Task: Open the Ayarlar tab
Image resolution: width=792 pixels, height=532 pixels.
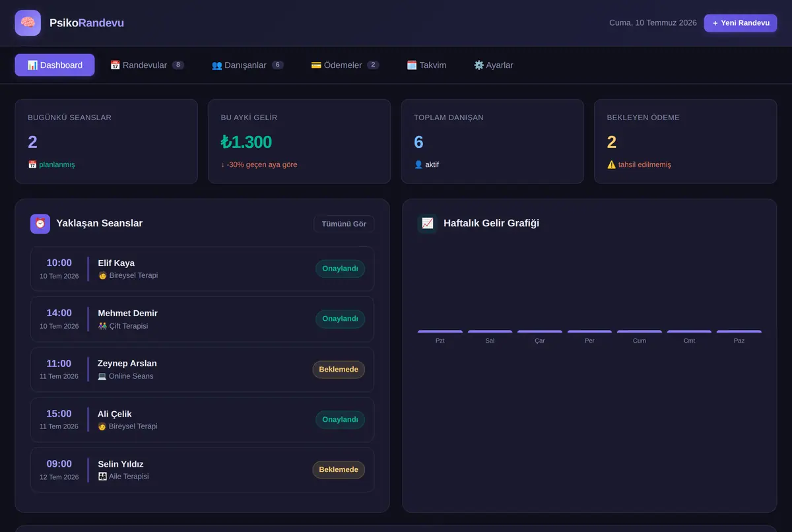Action: coord(494,65)
